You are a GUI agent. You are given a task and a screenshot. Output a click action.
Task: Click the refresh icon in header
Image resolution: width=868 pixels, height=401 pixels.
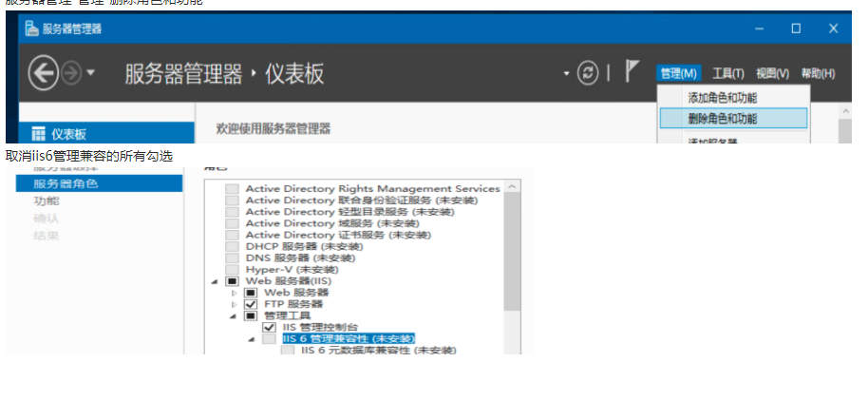[x=589, y=73]
